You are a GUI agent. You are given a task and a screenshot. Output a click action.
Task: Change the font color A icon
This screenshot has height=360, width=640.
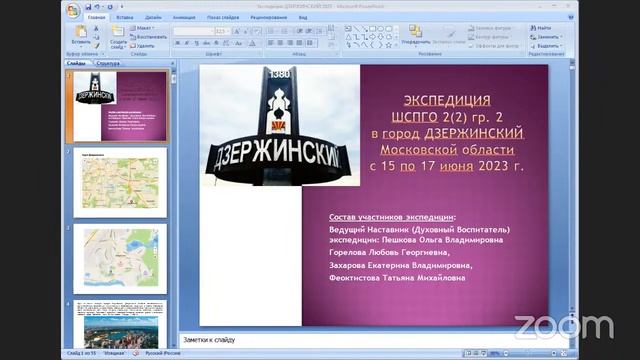coord(252,43)
